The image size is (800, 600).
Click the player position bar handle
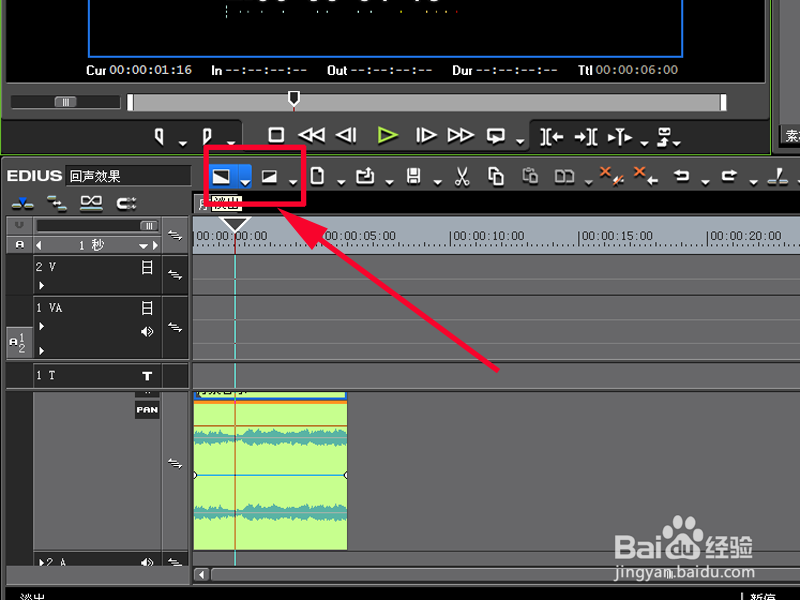294,97
